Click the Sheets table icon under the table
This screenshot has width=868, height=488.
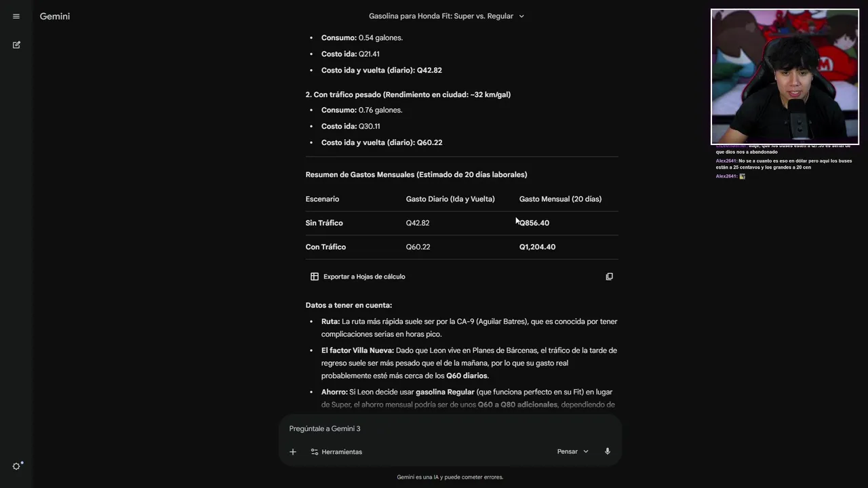pyautogui.click(x=315, y=277)
